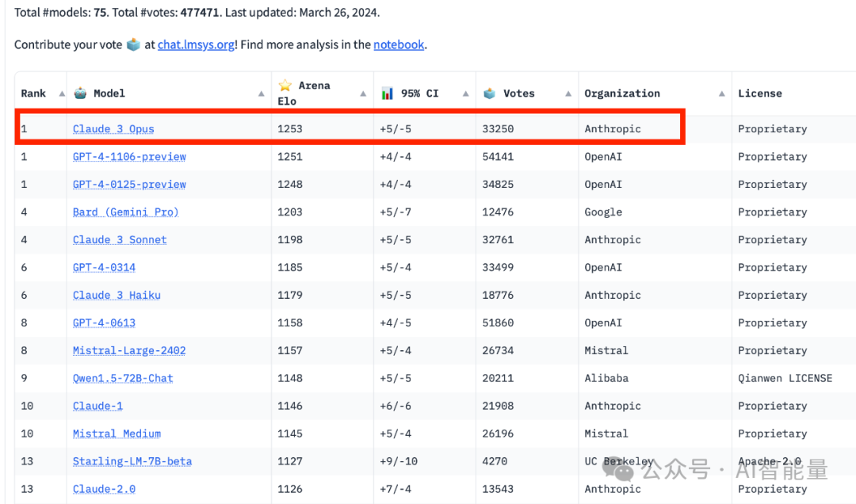Open the notebook analysis link
This screenshot has width=856, height=504.
point(399,45)
